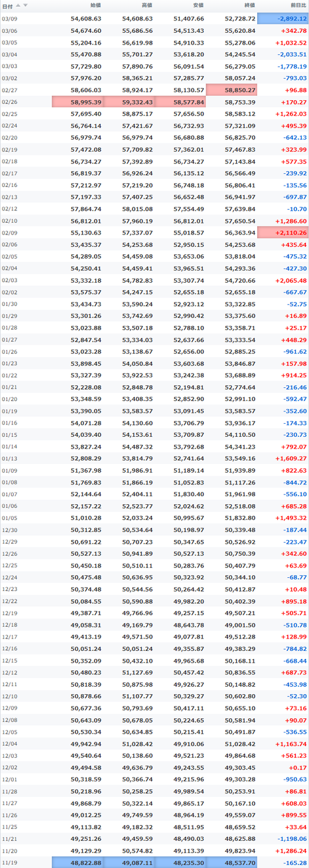Click the 始値 column header
Screen dimensions: 309x868
click(x=96, y=5)
